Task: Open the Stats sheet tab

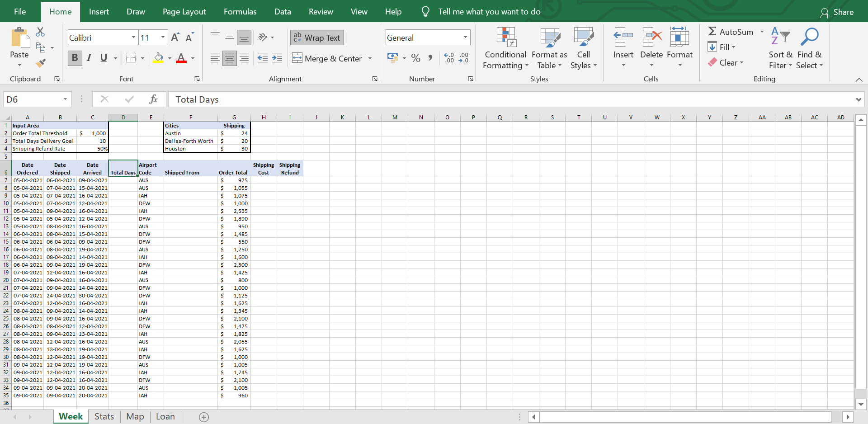Action: 104,416
